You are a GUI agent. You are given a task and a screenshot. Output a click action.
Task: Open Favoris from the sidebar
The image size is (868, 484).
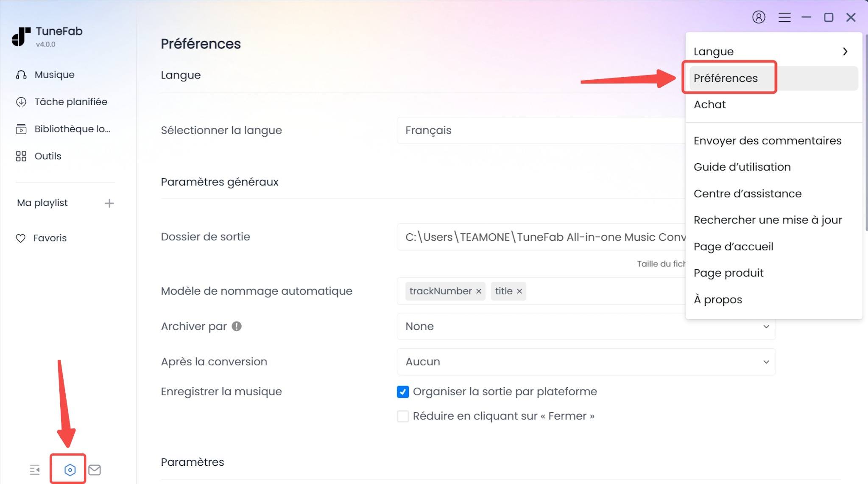pos(50,238)
